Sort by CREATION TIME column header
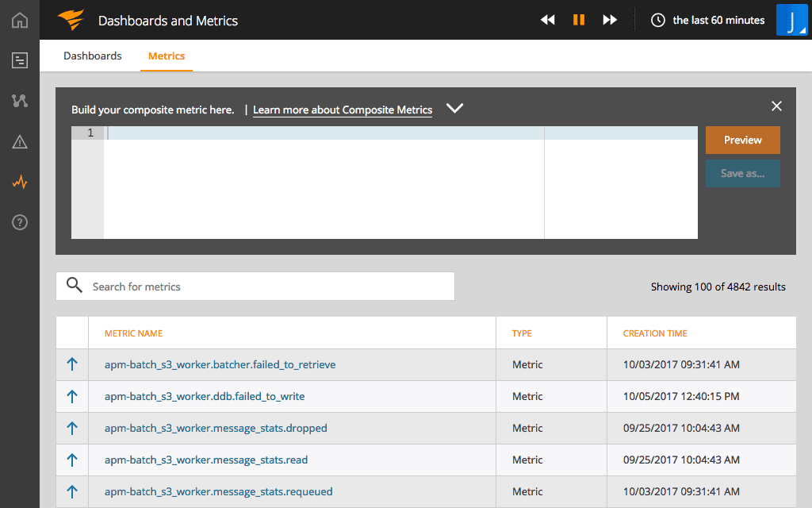Image resolution: width=812 pixels, height=508 pixels. pos(655,333)
